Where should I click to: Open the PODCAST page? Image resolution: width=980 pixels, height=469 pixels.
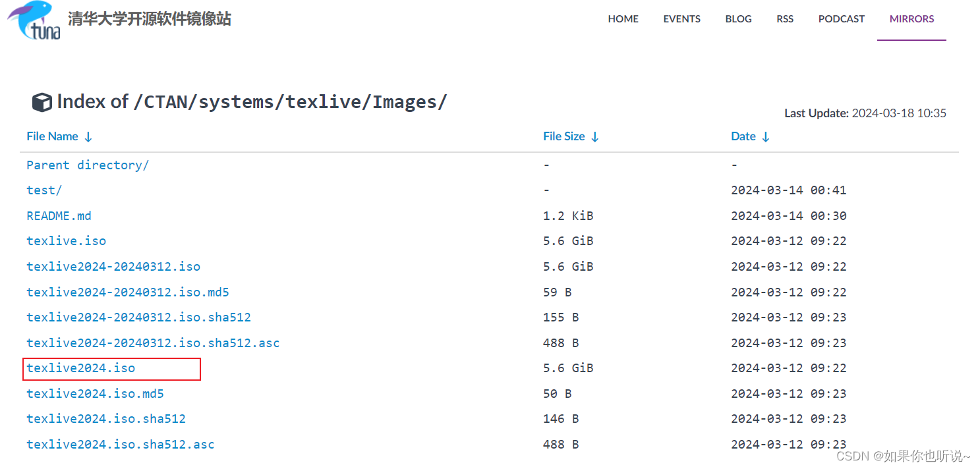pos(841,19)
